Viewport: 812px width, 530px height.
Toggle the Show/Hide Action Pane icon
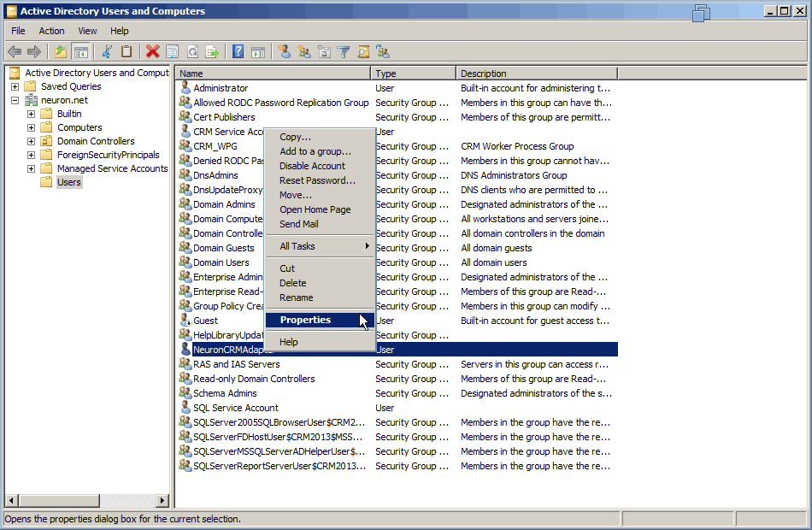[x=258, y=52]
